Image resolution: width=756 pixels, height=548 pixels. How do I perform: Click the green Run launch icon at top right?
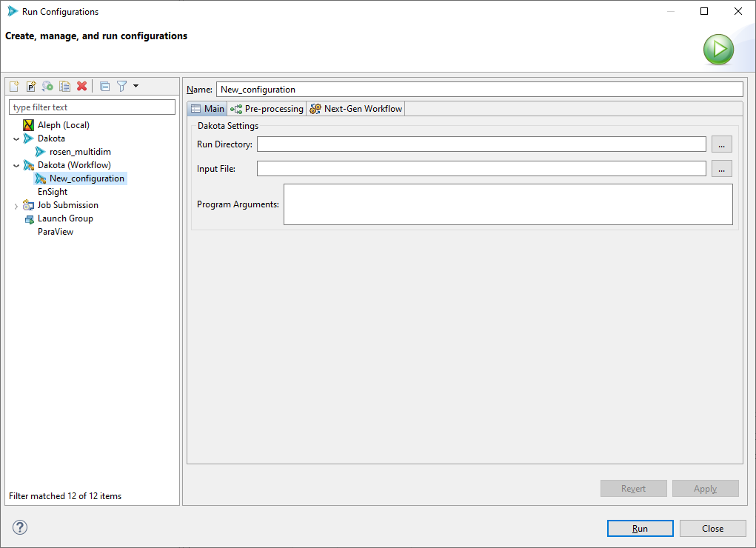point(717,49)
